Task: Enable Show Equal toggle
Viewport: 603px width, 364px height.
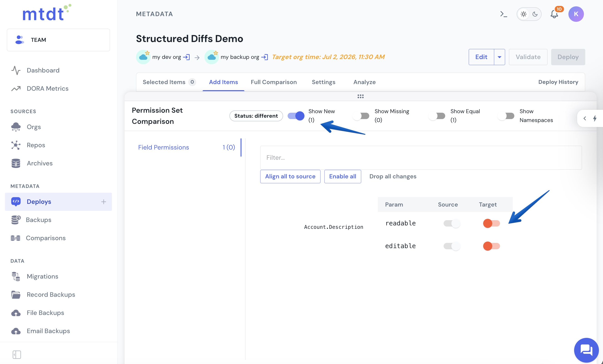Action: click(437, 116)
